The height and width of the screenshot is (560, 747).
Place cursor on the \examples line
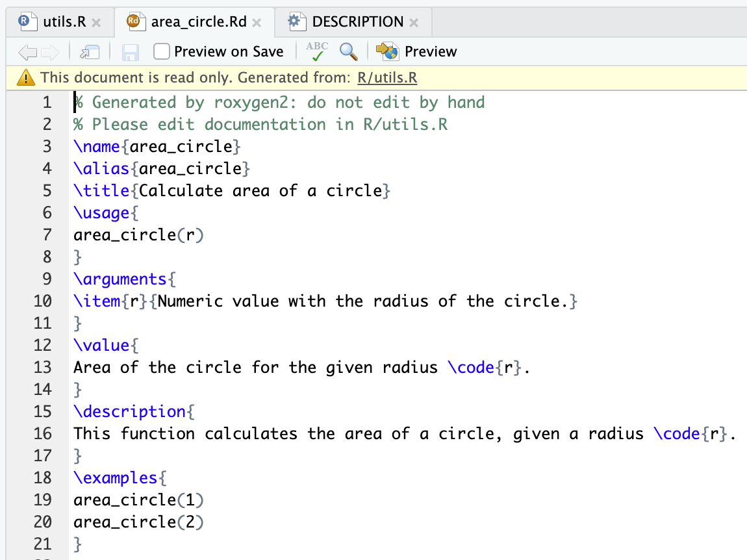click(116, 477)
